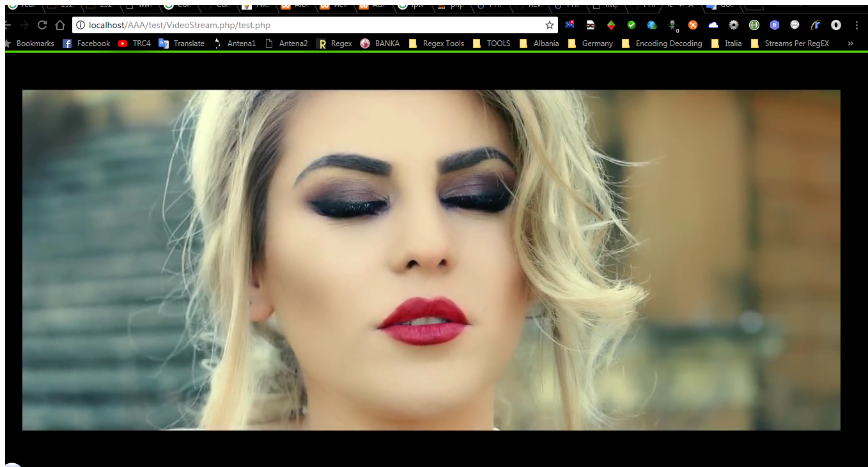This screenshot has height=467, width=868.
Task: Open the Antena2 bookmark
Action: point(286,44)
